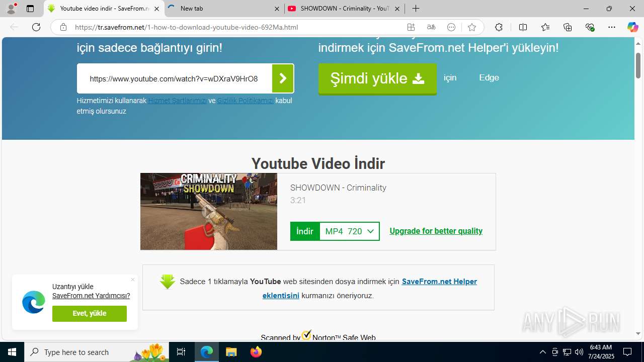Refresh the page with reload icon
Viewport: 644px width, 362px height.
[36, 27]
